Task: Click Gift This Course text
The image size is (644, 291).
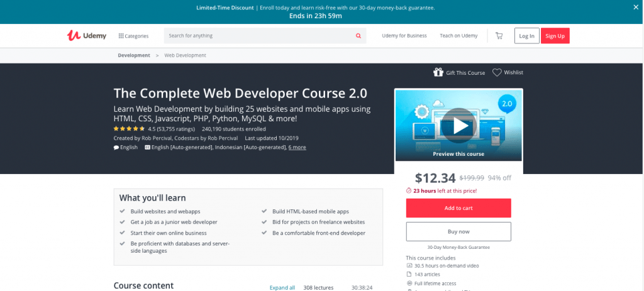Action: (465, 73)
